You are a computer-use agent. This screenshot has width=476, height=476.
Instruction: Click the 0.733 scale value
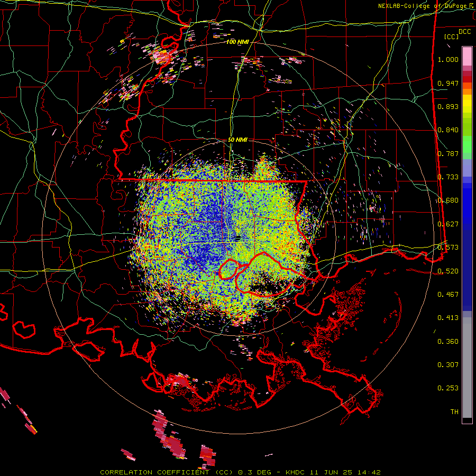coord(448,177)
